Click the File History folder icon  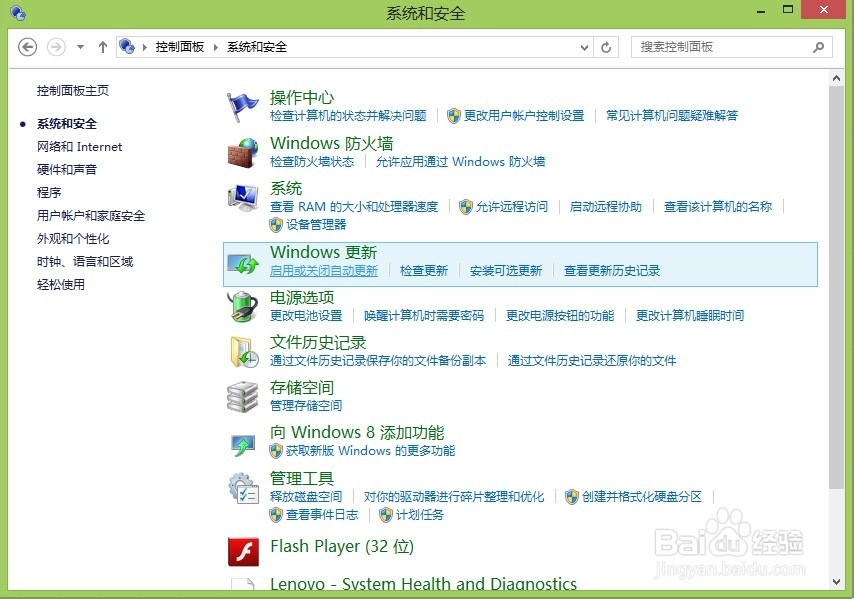click(x=243, y=352)
